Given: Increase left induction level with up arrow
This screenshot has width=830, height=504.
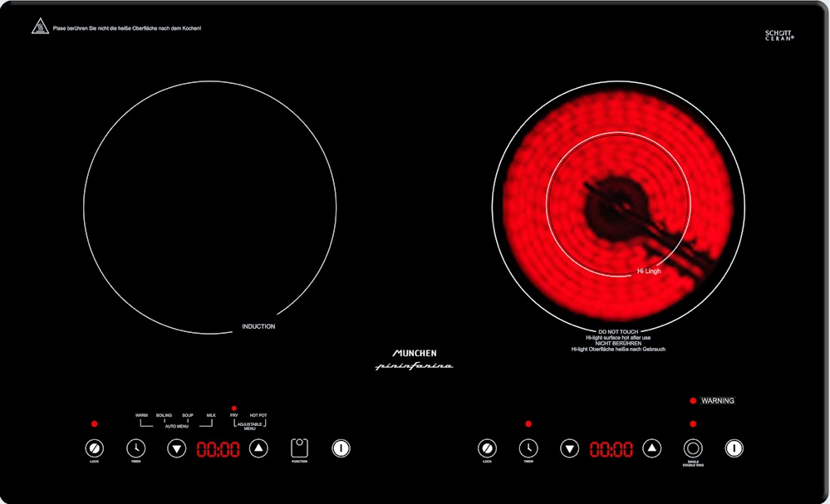Looking at the screenshot, I should [x=259, y=448].
